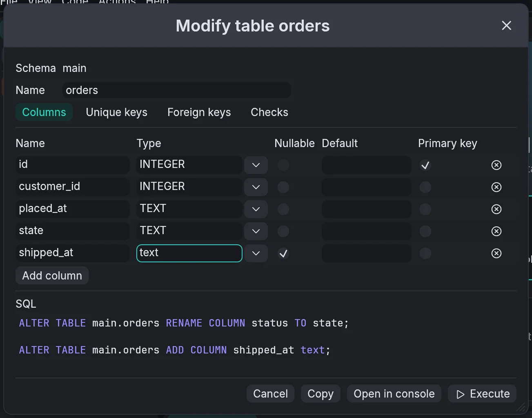Remove the id column row
Image resolution: width=532 pixels, height=418 pixels.
point(496,165)
